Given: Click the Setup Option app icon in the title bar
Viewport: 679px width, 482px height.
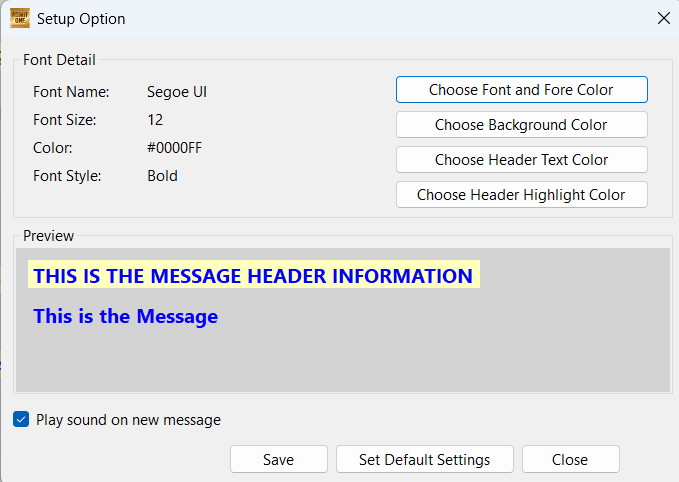Looking at the screenshot, I should pos(20,19).
